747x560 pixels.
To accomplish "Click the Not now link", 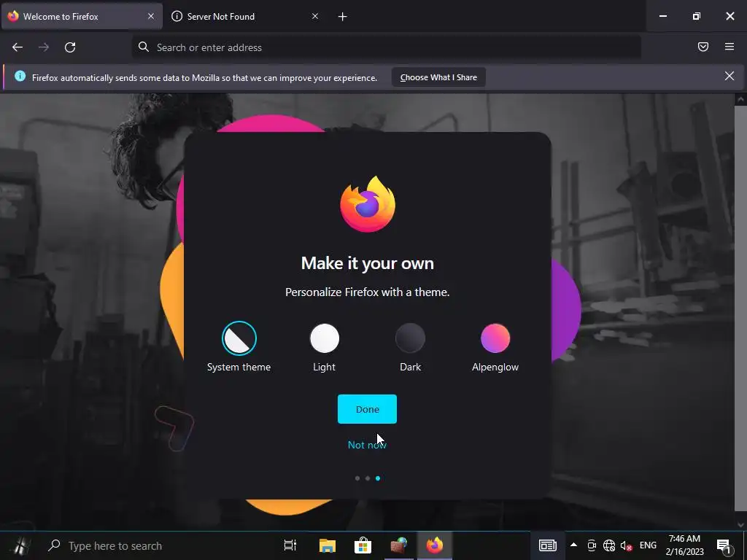I will pos(368,445).
